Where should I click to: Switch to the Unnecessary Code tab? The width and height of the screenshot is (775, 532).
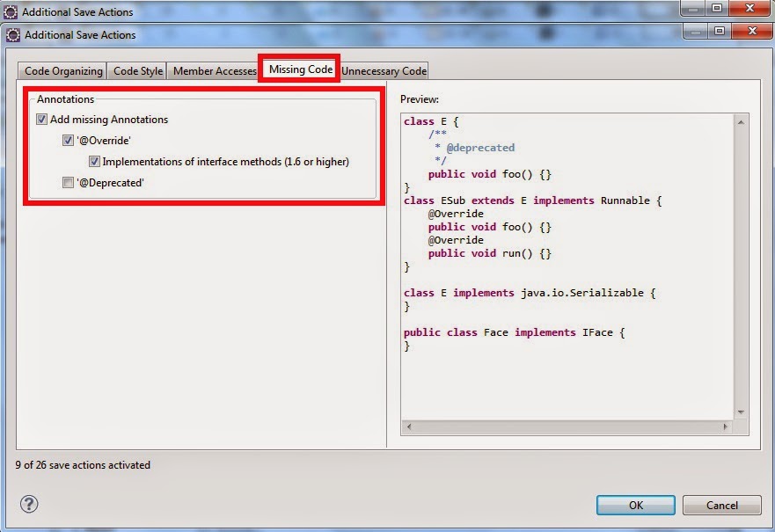383,70
